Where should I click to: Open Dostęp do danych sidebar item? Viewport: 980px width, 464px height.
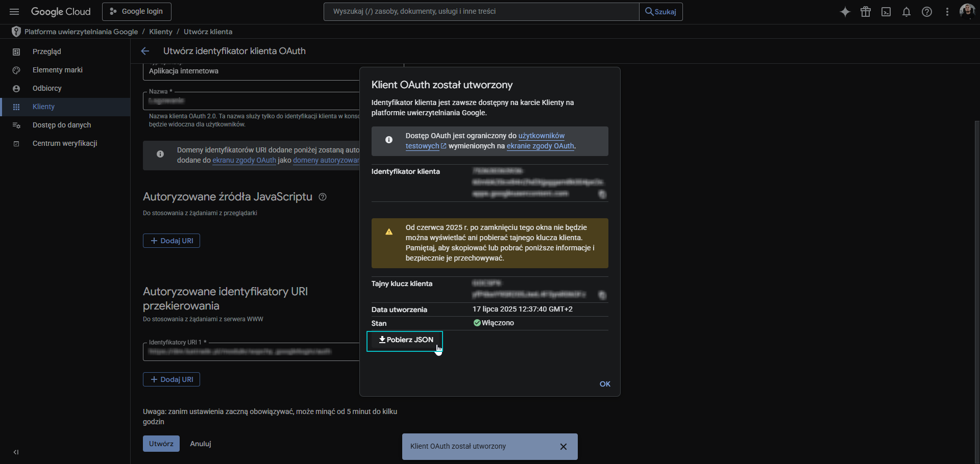62,125
